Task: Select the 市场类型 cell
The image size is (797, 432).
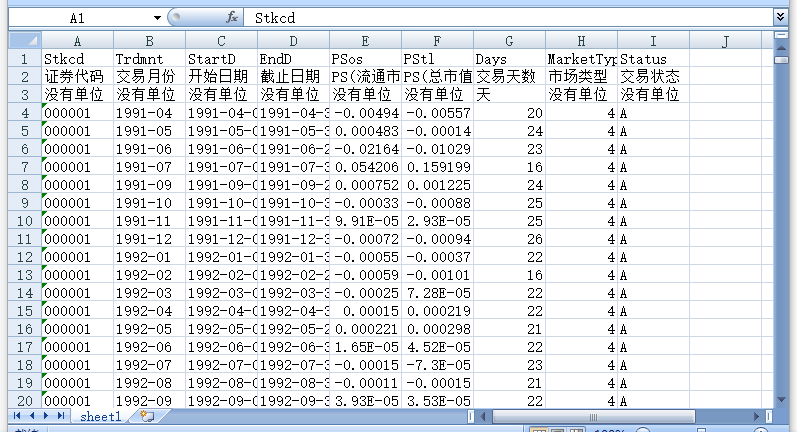Action: point(581,77)
